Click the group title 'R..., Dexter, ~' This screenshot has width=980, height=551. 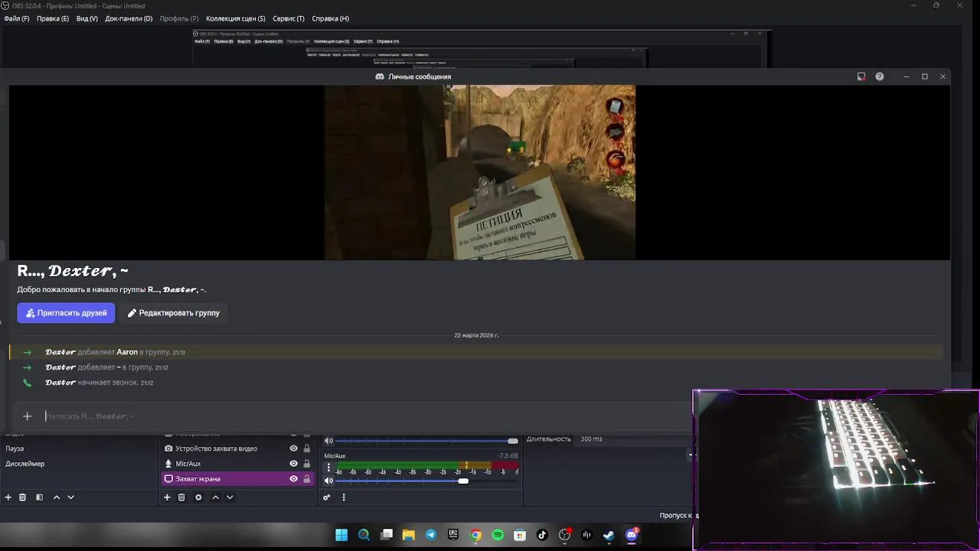click(x=73, y=271)
